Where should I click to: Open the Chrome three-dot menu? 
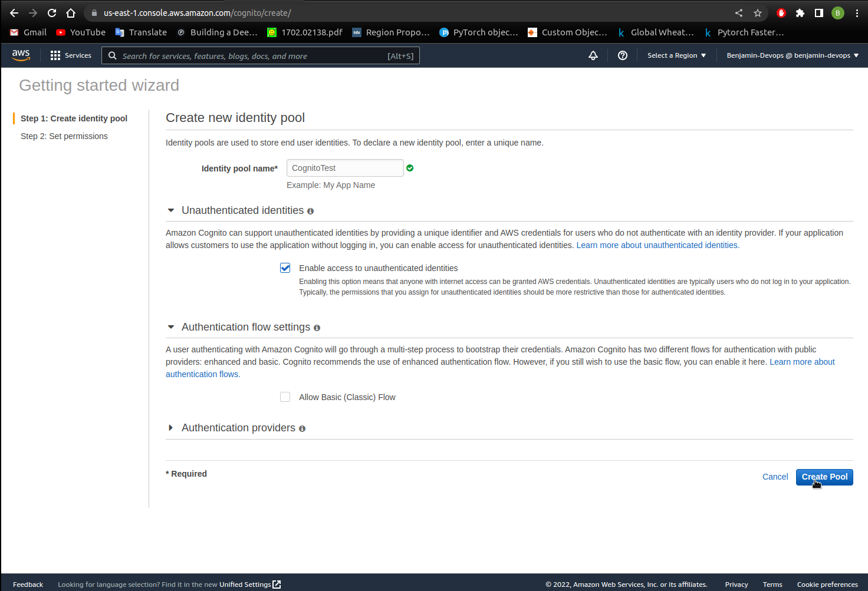[x=857, y=13]
